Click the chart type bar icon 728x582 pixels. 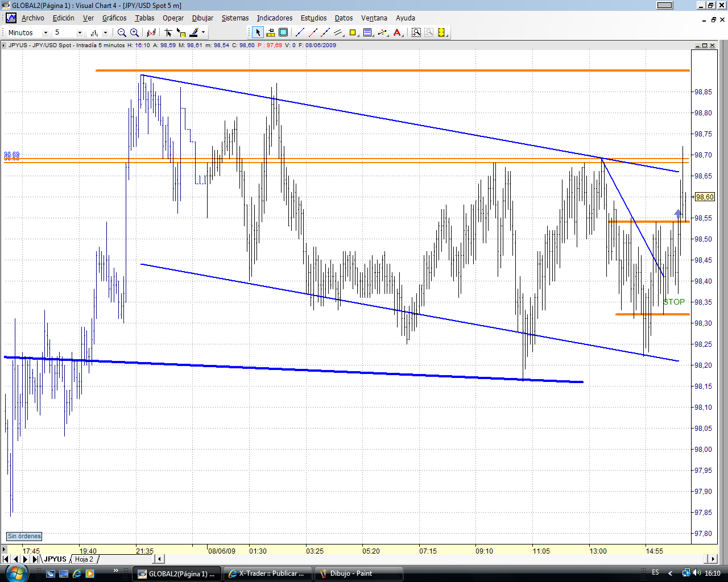94,33
